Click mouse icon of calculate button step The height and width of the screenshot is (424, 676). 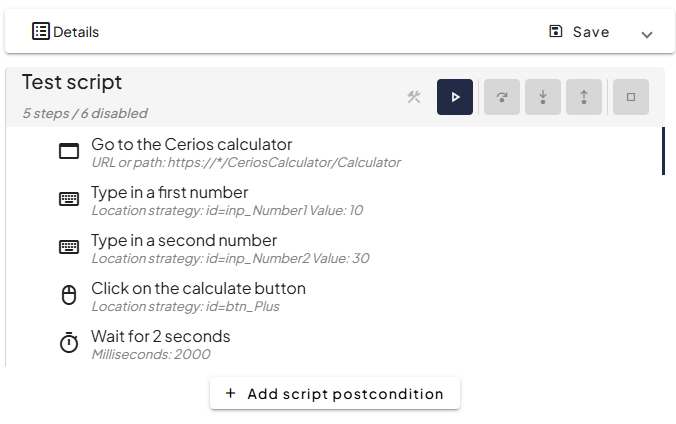pos(69,295)
